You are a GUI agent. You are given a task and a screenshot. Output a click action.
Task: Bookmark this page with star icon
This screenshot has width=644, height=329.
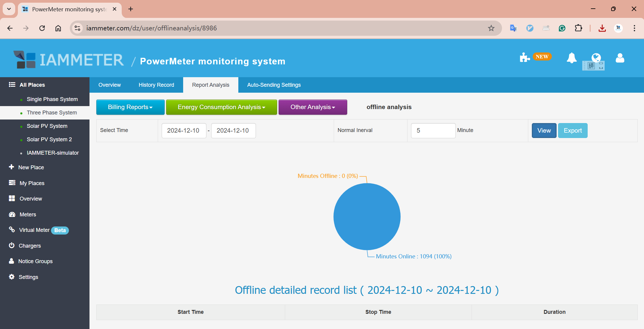[x=491, y=28]
